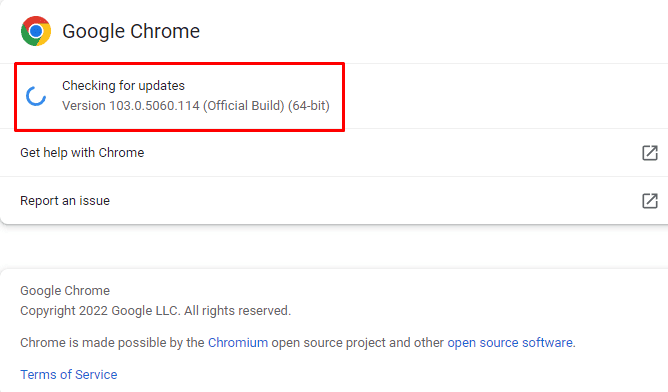This screenshot has width=668, height=392.
Task: Click the empty gap between the two cards
Action: coord(334,247)
